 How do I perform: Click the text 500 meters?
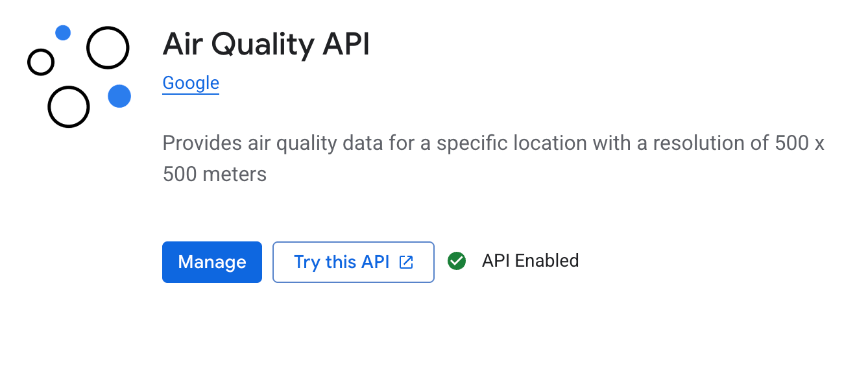point(214,174)
